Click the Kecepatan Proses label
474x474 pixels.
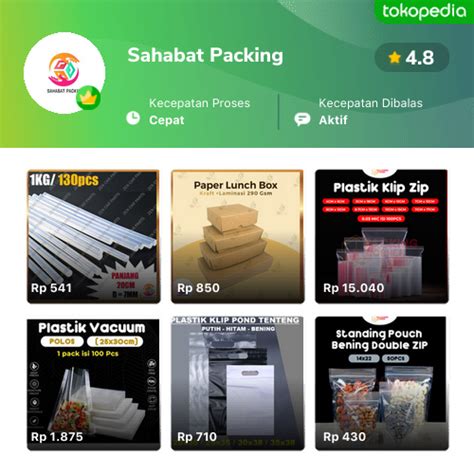point(199,103)
